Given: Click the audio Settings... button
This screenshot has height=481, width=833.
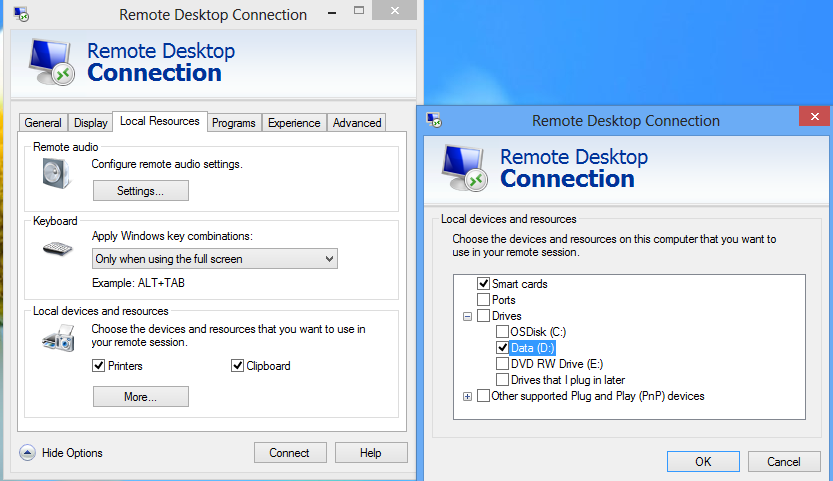Looking at the screenshot, I should 140,190.
